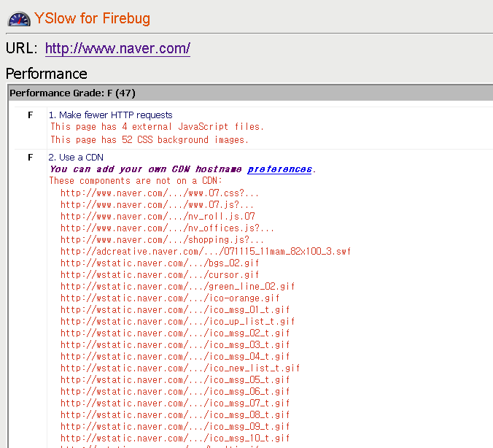Select the green_line_02.gif component URL

(x=178, y=287)
